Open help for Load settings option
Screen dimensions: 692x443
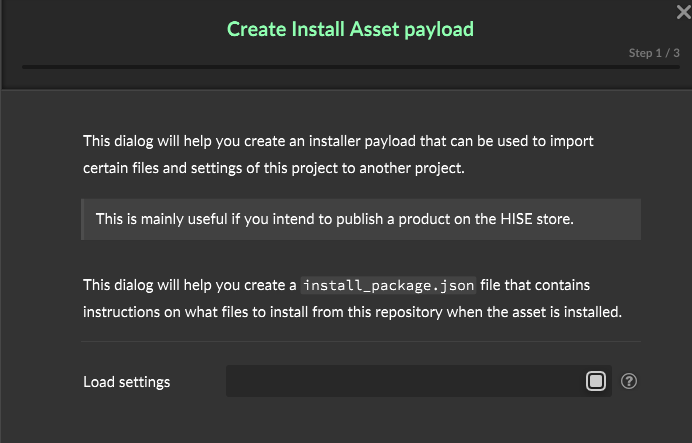pos(629,381)
